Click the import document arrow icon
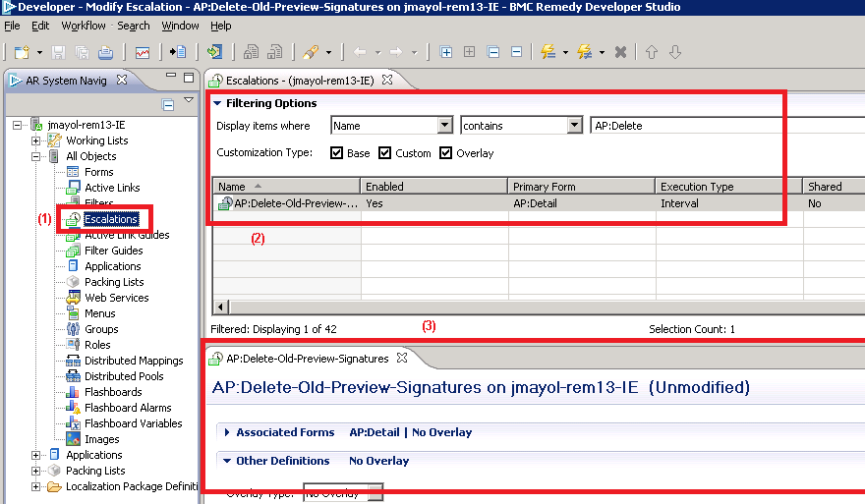 coord(178,52)
